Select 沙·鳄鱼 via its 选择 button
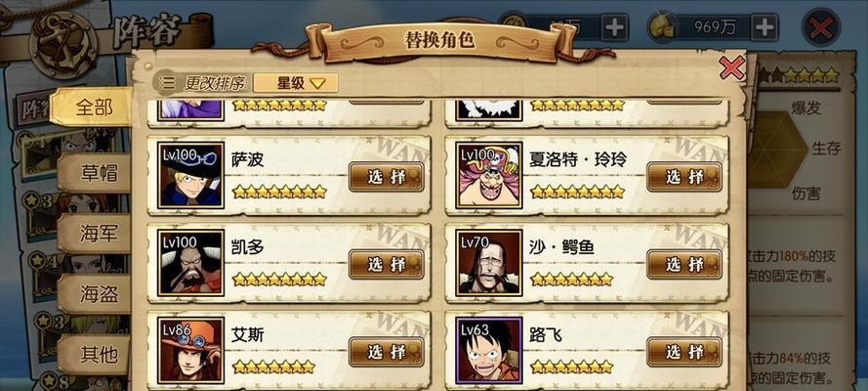The height and width of the screenshot is (391, 868). (684, 264)
